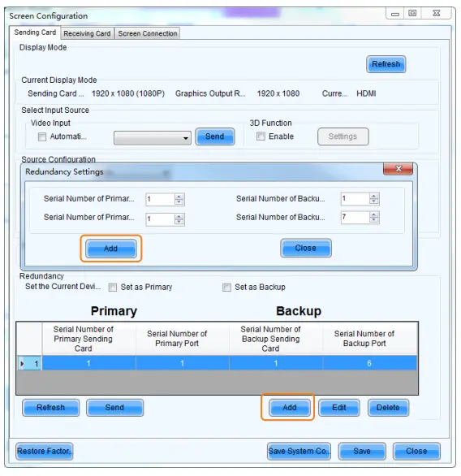The image size is (461, 476).
Task: Minimize the Screen Configuration window
Action: (x=395, y=14)
